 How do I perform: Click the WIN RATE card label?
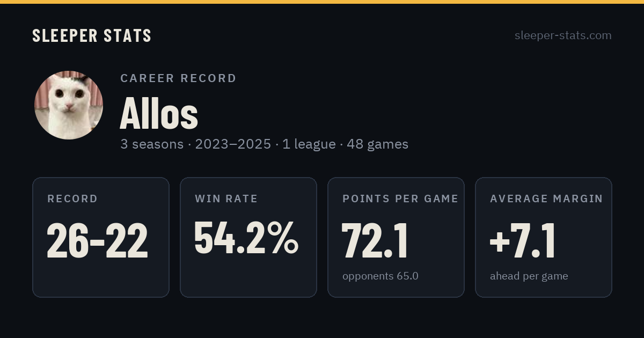pos(226,199)
